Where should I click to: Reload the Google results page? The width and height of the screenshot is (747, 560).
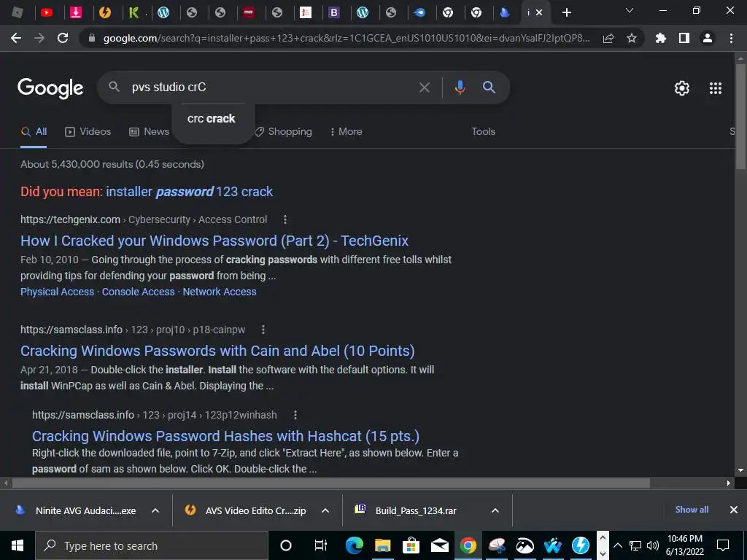coord(63,38)
